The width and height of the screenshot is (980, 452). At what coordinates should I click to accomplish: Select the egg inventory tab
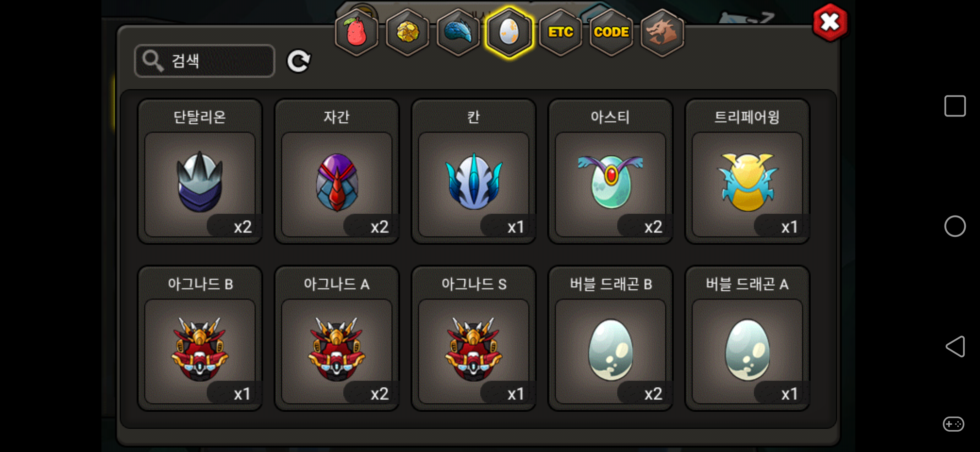point(509,32)
